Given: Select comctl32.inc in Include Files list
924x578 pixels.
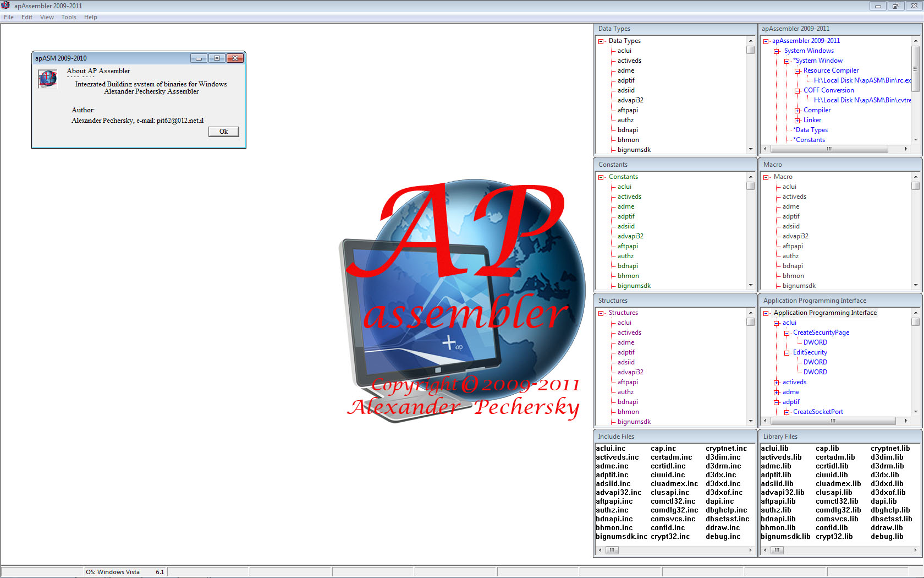Looking at the screenshot, I should tap(673, 501).
